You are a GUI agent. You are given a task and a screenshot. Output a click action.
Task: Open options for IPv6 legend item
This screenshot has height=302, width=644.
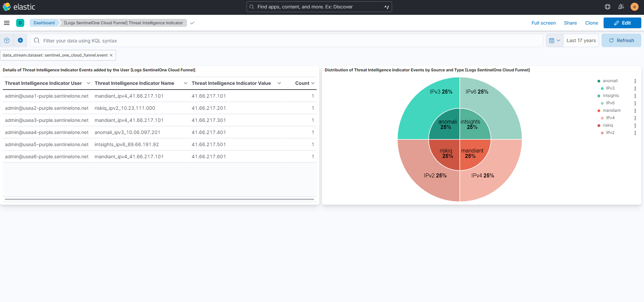point(635,103)
